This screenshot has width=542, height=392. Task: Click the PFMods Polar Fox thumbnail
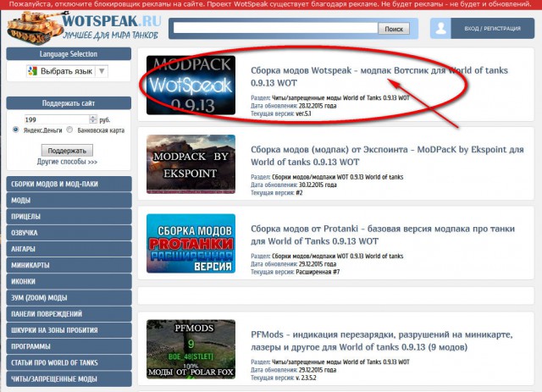(x=191, y=349)
